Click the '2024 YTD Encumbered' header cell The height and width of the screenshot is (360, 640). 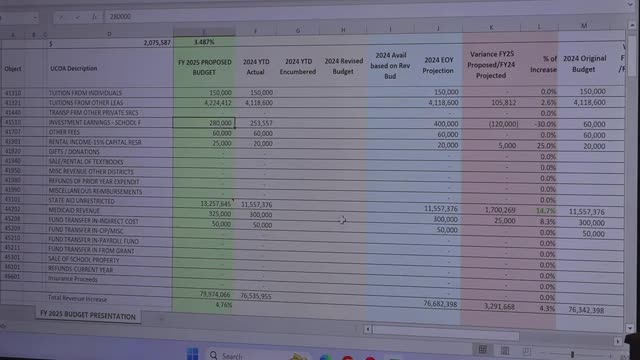[298, 67]
